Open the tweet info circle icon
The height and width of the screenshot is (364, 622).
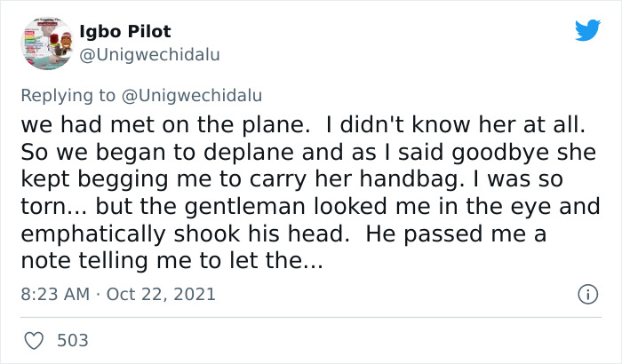point(586,293)
